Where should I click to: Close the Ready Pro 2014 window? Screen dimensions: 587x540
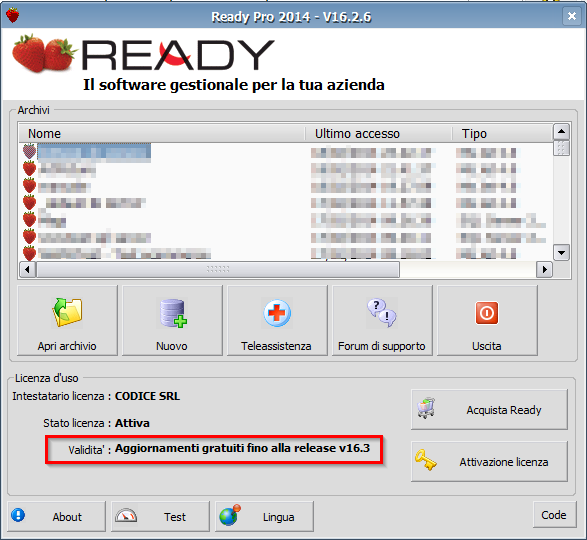[572, 16]
